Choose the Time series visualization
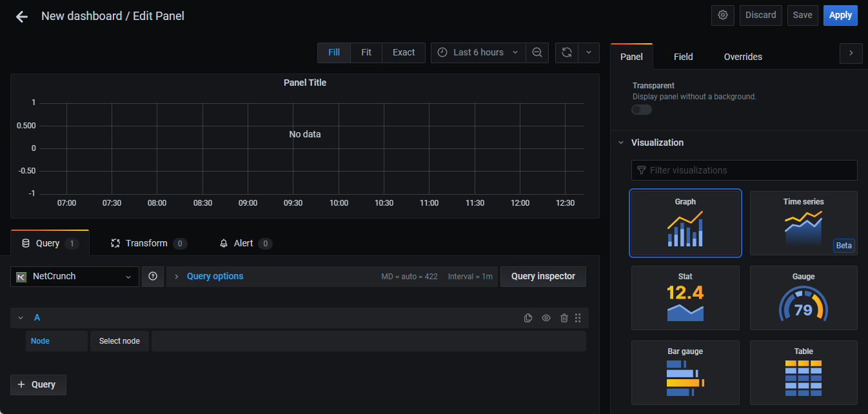 804,223
